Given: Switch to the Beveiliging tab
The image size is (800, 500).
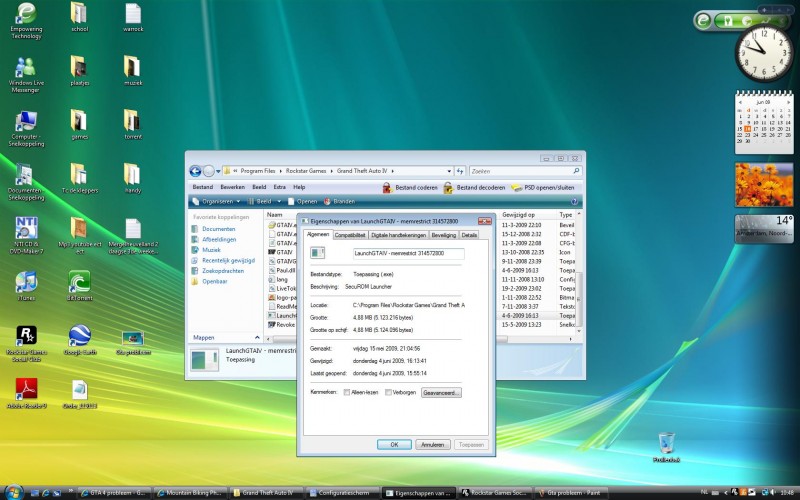Looking at the screenshot, I should point(443,235).
